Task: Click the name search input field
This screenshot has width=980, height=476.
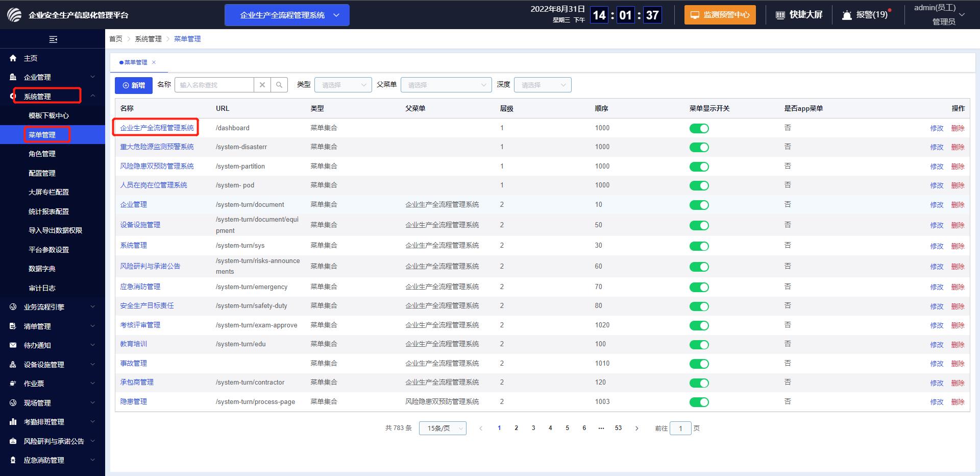Action: [x=214, y=85]
